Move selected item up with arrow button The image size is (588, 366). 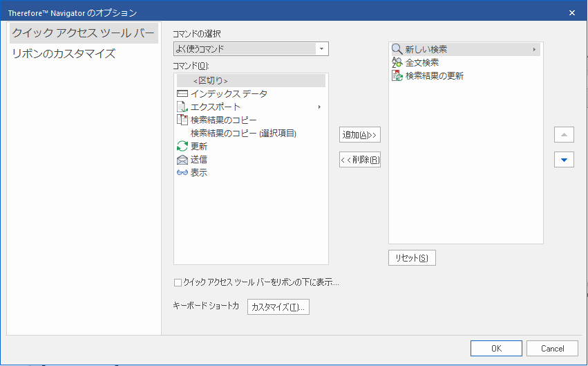(564, 135)
